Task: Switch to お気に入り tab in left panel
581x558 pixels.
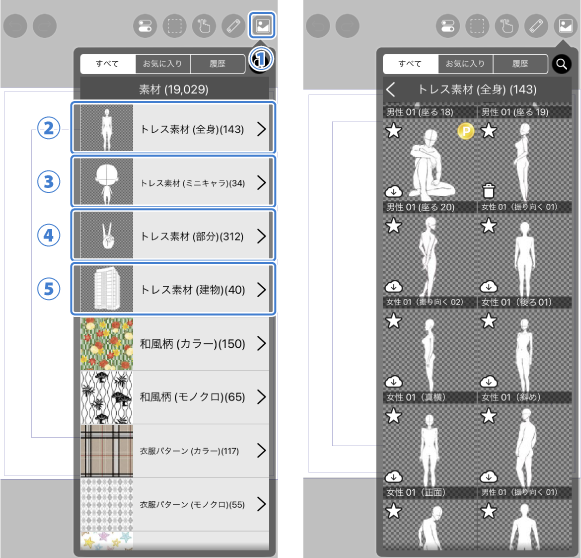Action: pyautogui.click(x=163, y=64)
